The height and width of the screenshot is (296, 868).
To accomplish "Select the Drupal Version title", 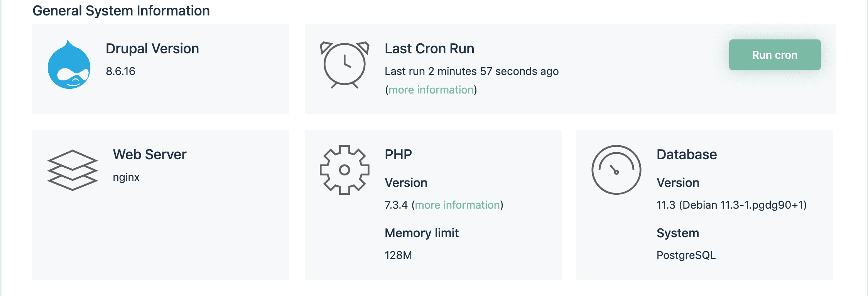I will pyautogui.click(x=152, y=49).
